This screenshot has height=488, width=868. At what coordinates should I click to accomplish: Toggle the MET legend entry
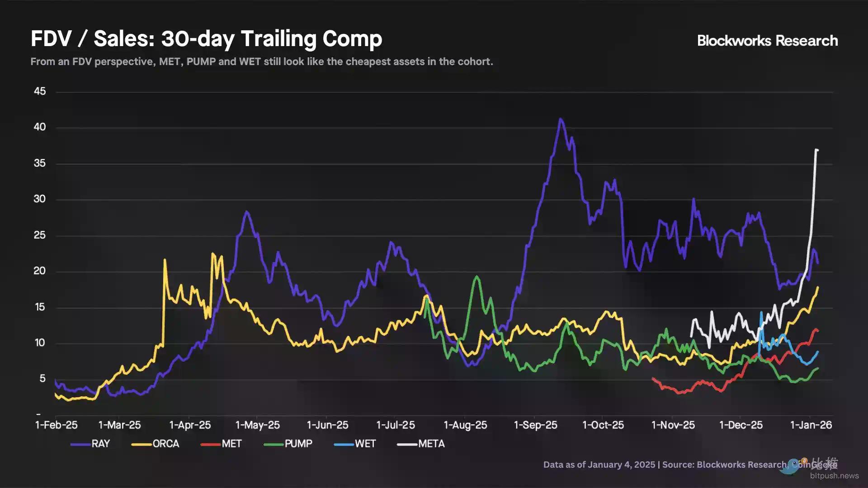(x=231, y=444)
